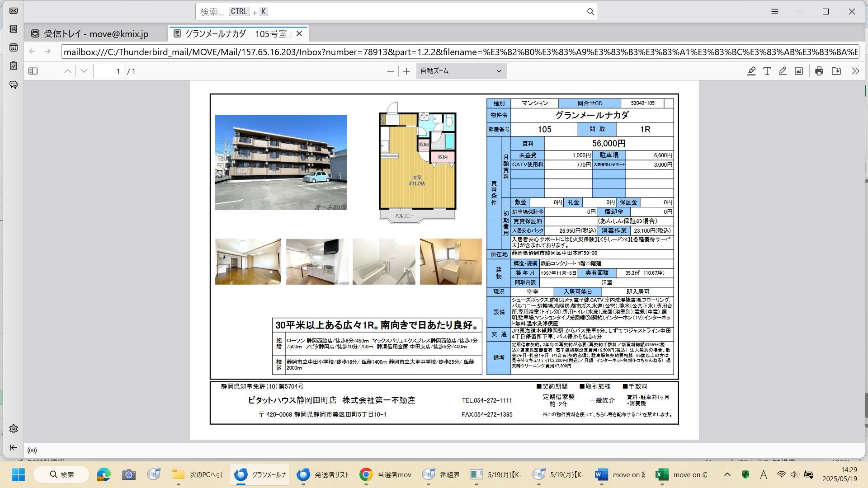Click the page number field
Screen dimensions: 868x488
pyautogui.click(x=108, y=71)
